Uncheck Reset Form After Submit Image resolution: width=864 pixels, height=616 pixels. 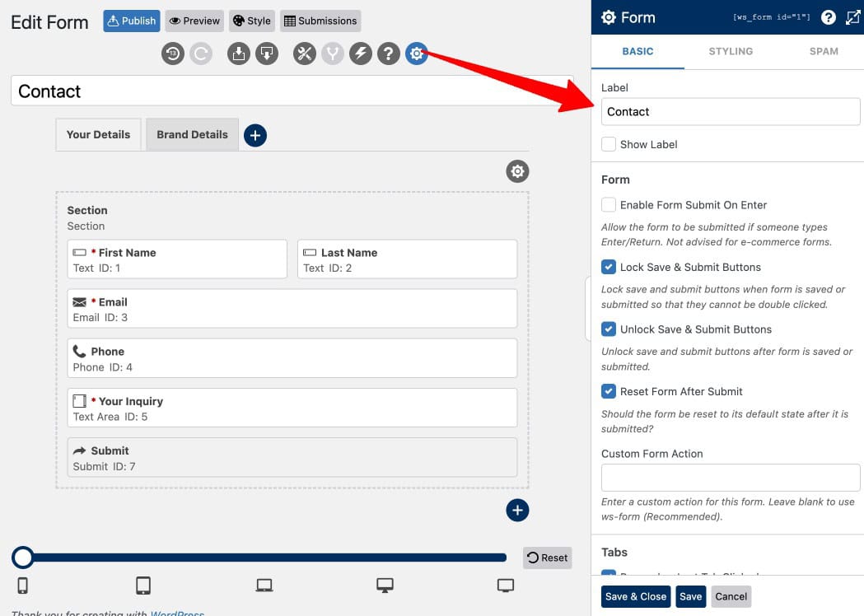click(609, 392)
